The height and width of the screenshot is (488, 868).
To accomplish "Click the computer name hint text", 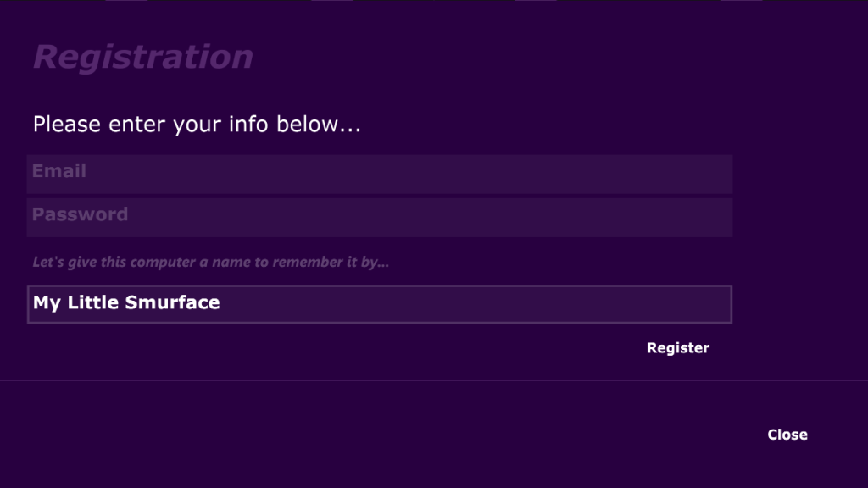I will coord(211,262).
